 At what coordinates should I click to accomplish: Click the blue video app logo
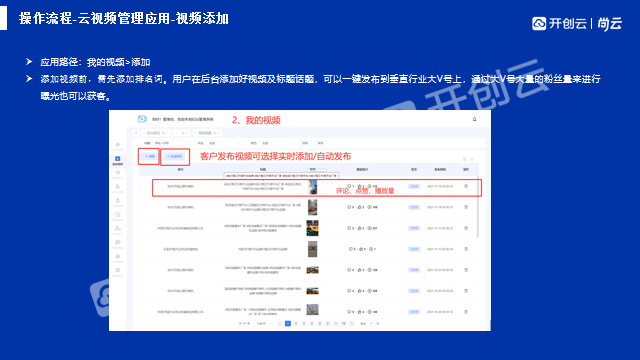pos(142,119)
